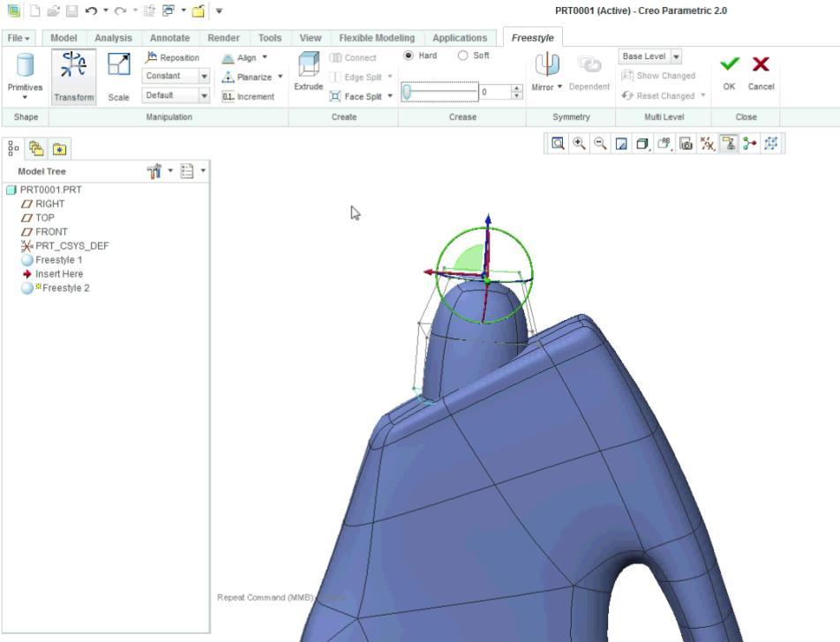The height and width of the screenshot is (642, 840).
Task: Toggle the Increment option
Action: click(248, 96)
